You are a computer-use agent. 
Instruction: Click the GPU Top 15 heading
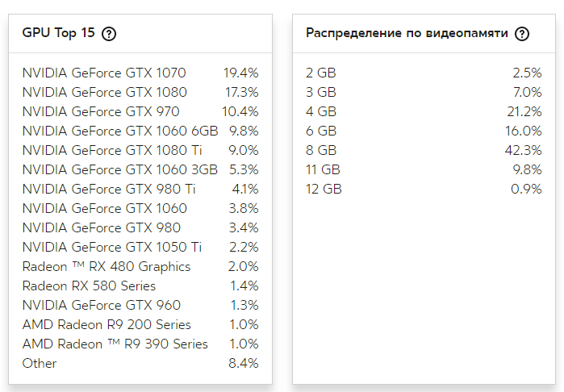(x=58, y=34)
